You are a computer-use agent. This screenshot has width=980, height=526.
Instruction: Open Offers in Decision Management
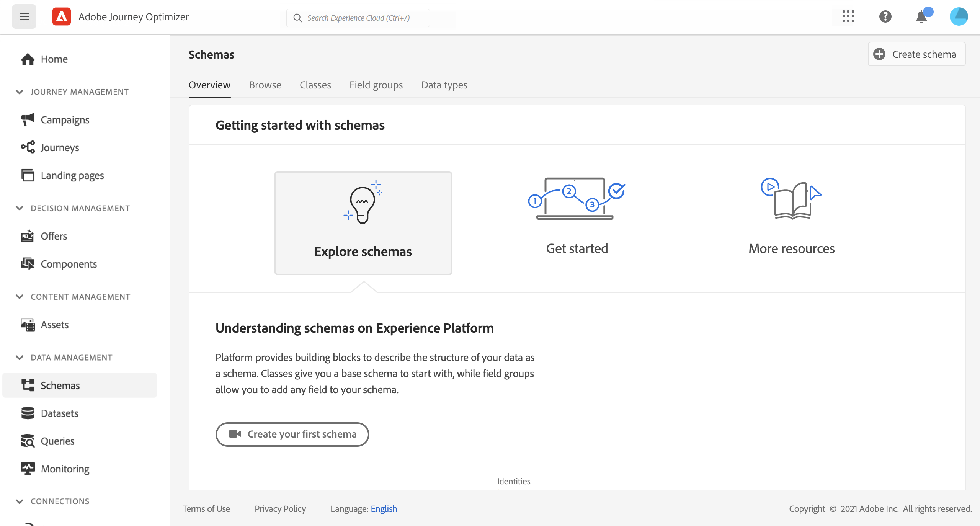[x=54, y=236]
